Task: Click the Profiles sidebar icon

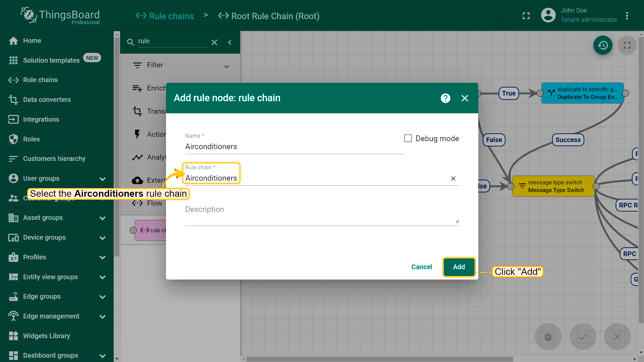Action: 13,257
